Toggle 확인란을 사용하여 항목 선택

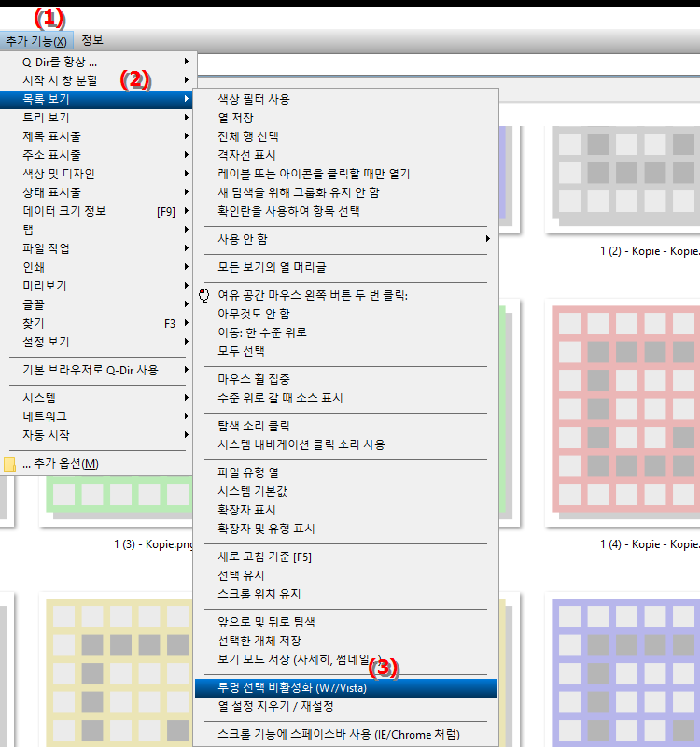(x=345, y=211)
